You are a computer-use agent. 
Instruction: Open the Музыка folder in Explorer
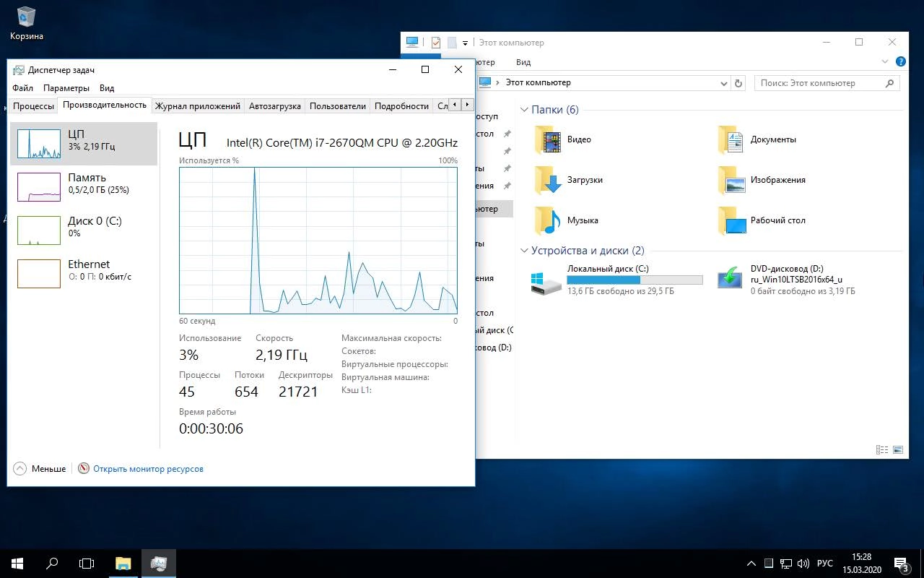point(567,220)
